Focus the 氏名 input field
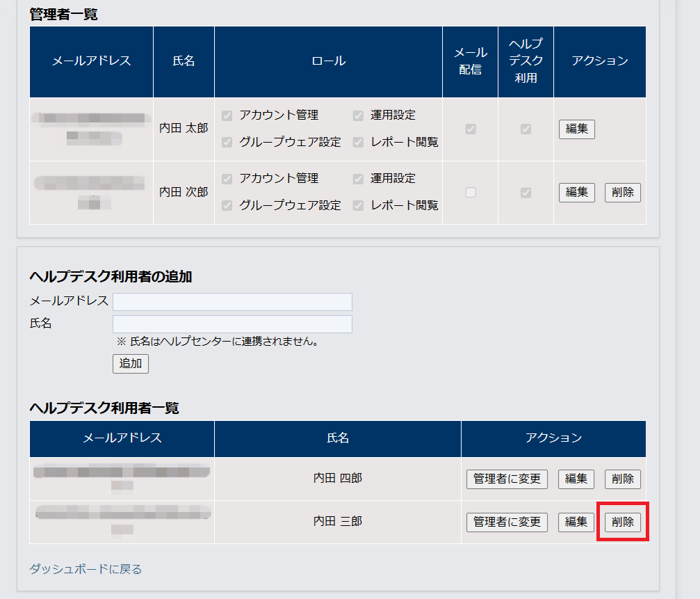This screenshot has width=700, height=599. coord(232,324)
